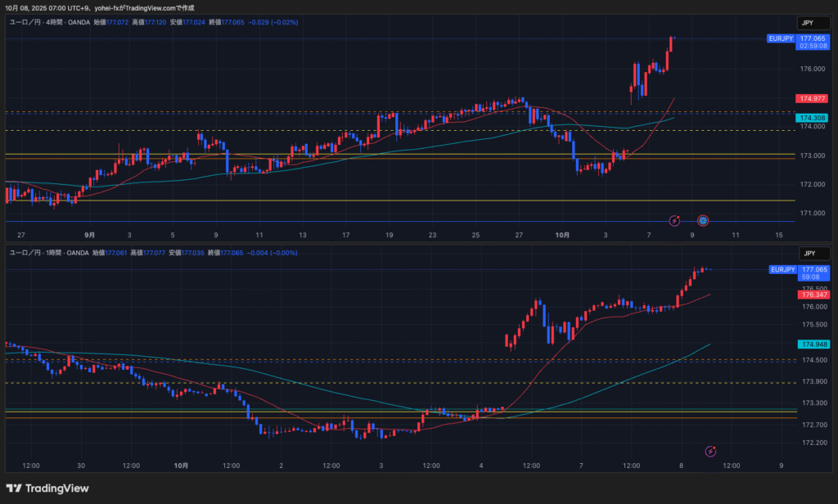Click the red 174.977 moving average label

813,98
